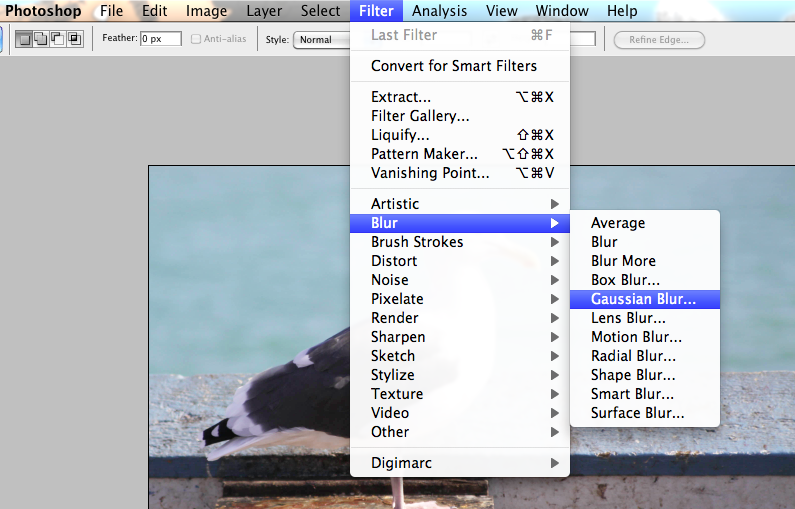Screen dimensions: 795x509
Task: Expand the Render submenu
Action: (460, 318)
